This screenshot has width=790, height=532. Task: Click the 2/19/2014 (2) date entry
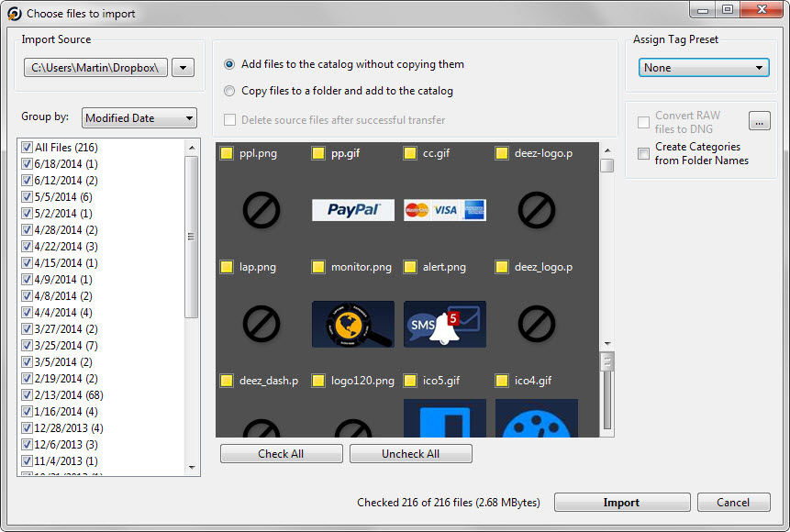(66, 378)
